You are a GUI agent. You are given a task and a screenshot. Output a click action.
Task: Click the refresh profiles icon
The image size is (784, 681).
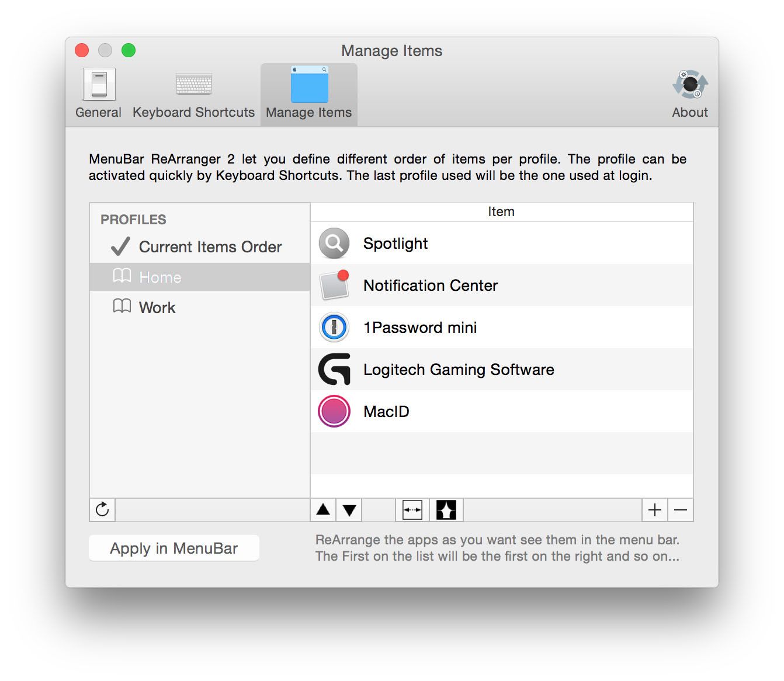102,509
